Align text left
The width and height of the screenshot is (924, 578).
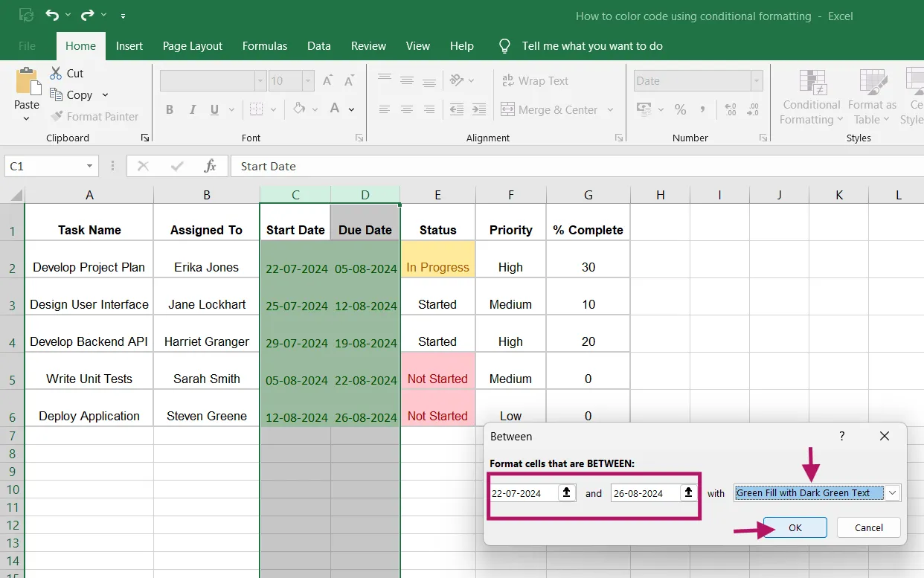(385, 109)
